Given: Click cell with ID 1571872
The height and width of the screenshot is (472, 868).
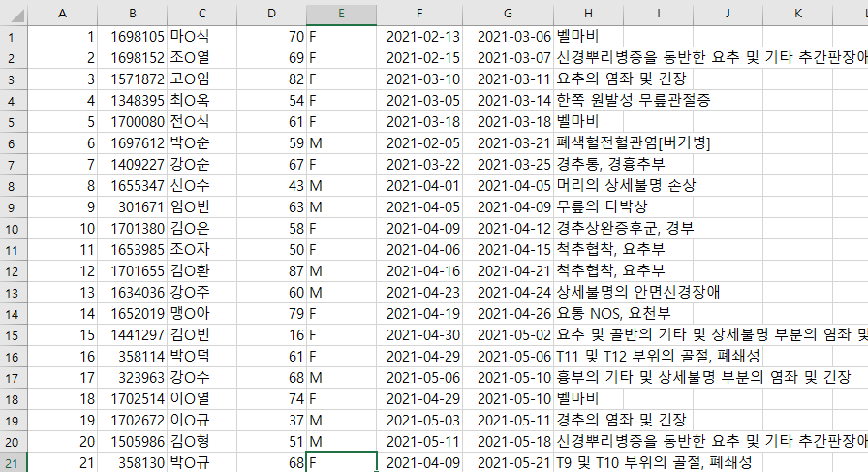Looking at the screenshot, I should click(x=132, y=79).
